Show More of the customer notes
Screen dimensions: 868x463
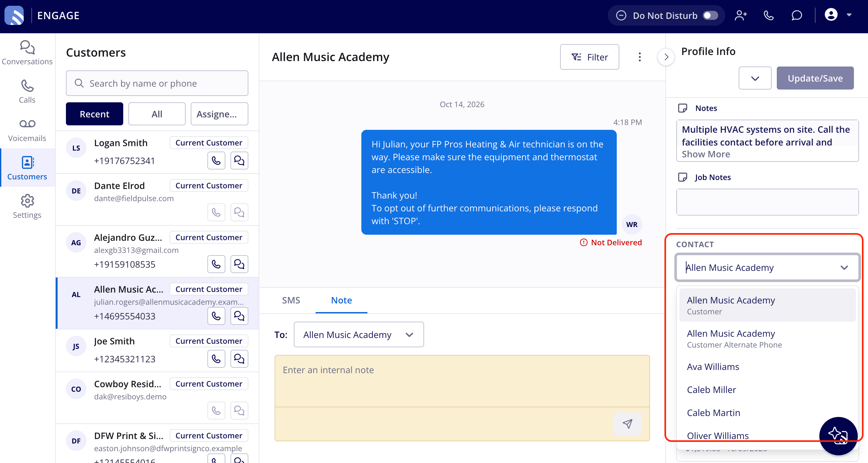point(706,154)
